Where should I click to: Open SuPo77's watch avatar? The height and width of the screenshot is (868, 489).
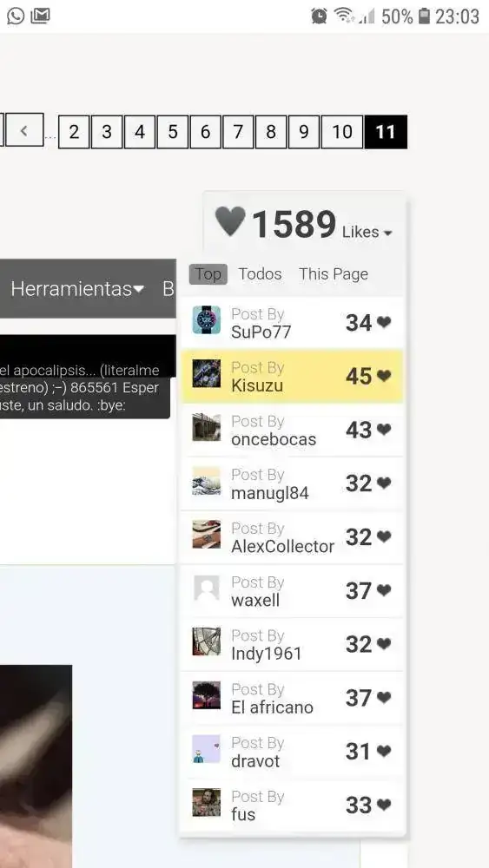pyautogui.click(x=207, y=320)
